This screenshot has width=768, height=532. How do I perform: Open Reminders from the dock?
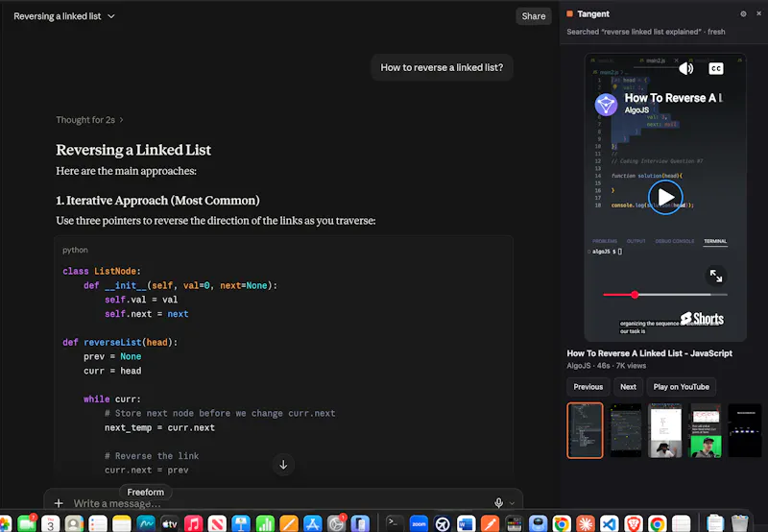click(98, 523)
